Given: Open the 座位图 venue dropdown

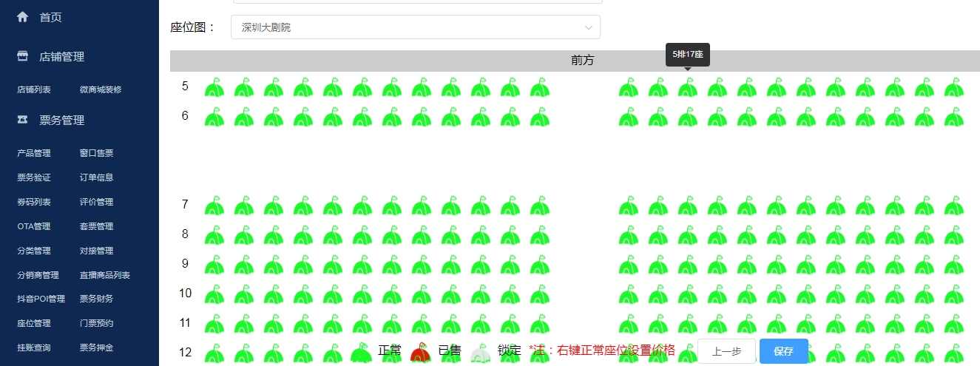Looking at the screenshot, I should [x=416, y=27].
